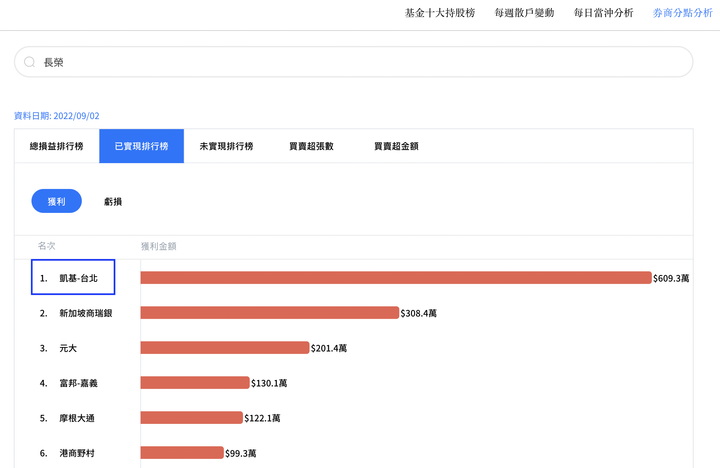Screen dimensions: 720x468
Task: Select 富邦-嘉義 broker row
Action: tap(79, 383)
